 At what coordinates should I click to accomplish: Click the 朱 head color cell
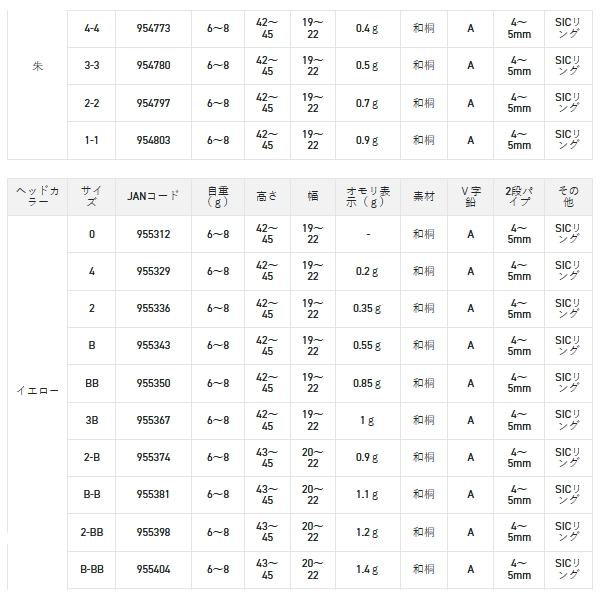[x=37, y=66]
